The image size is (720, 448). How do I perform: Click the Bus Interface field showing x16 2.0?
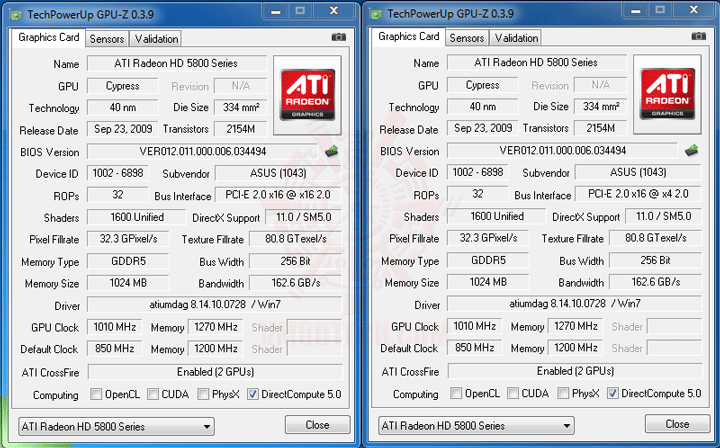pos(278,195)
